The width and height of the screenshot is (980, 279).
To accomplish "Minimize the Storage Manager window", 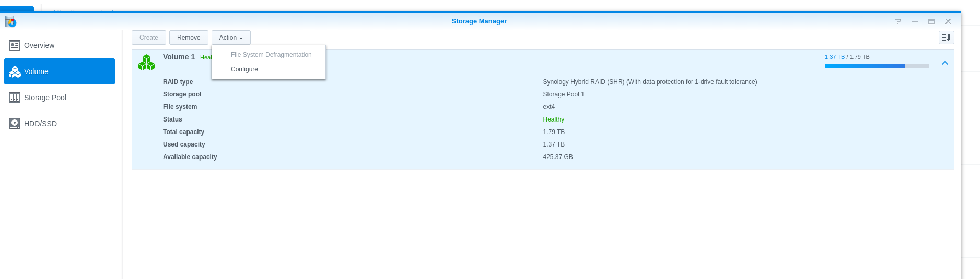I will 915,21.
